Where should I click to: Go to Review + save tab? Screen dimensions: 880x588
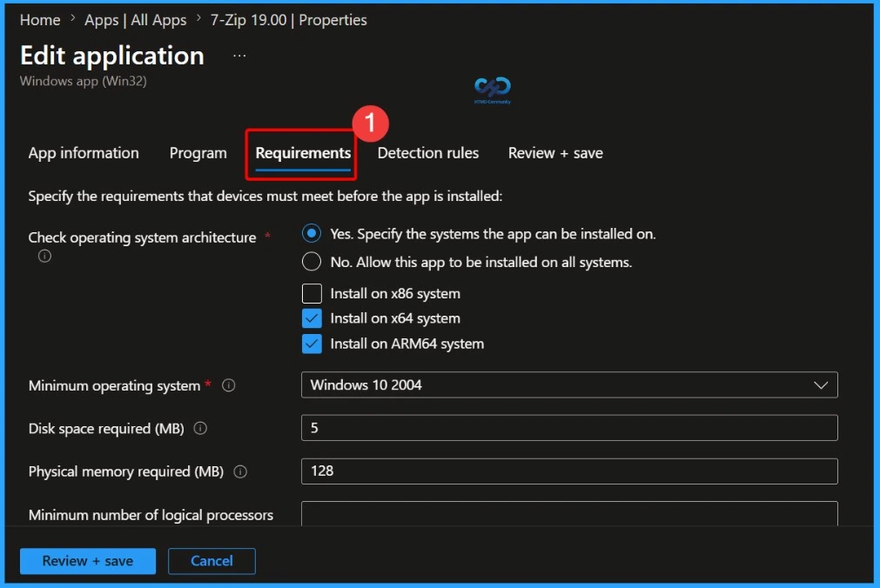(x=555, y=153)
